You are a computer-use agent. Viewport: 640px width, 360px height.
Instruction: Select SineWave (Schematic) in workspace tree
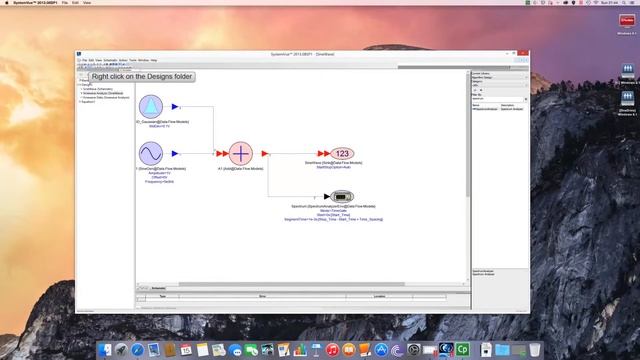click(x=98, y=89)
